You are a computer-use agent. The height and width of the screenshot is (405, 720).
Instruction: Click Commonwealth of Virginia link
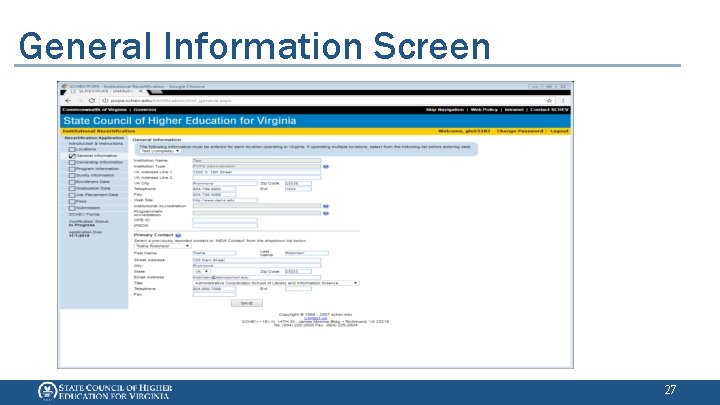(x=94, y=110)
